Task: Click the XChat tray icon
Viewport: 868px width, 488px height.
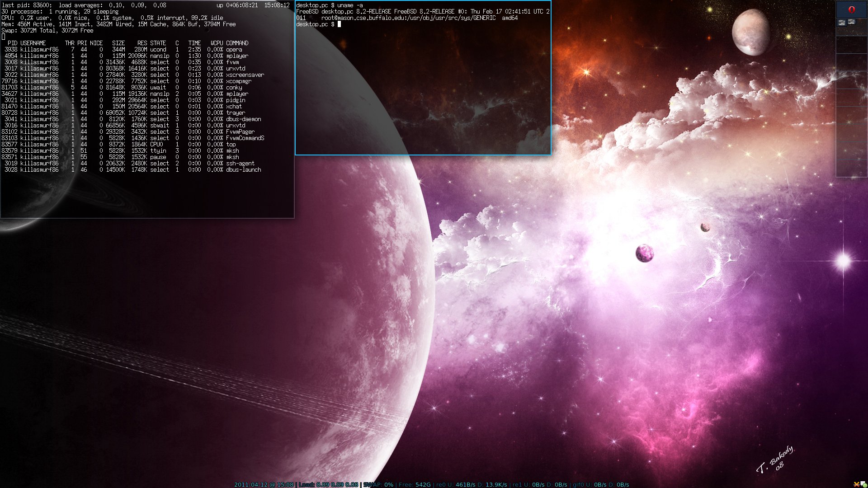Action: point(857,484)
